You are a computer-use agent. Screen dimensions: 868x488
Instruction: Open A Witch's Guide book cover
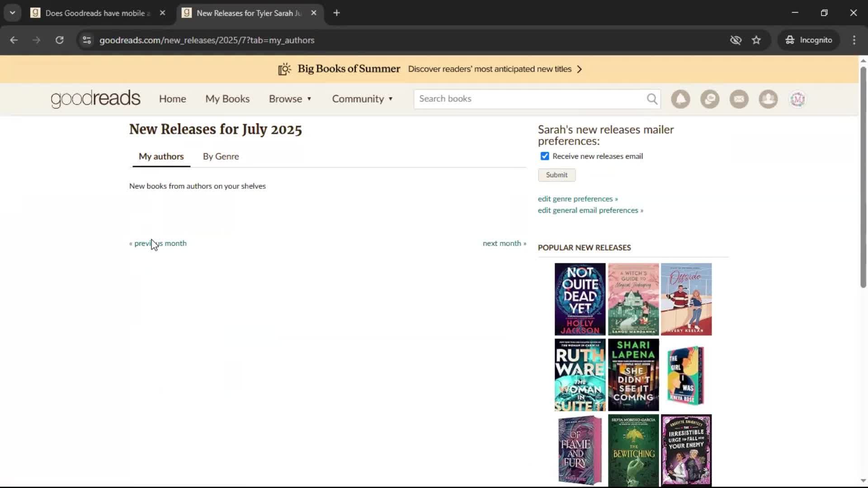[633, 299]
